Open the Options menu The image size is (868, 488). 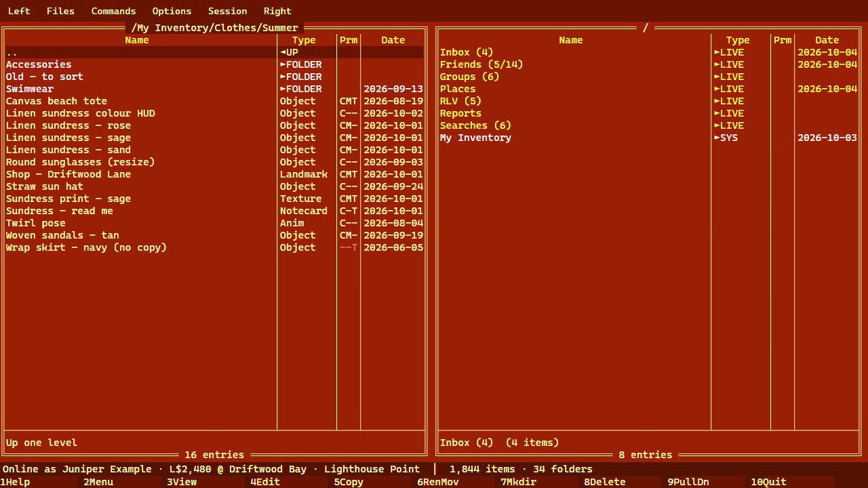[172, 11]
